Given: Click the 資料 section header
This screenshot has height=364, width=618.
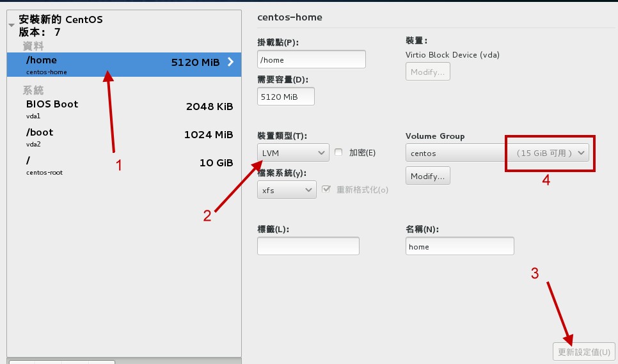Looking at the screenshot, I should [x=33, y=46].
